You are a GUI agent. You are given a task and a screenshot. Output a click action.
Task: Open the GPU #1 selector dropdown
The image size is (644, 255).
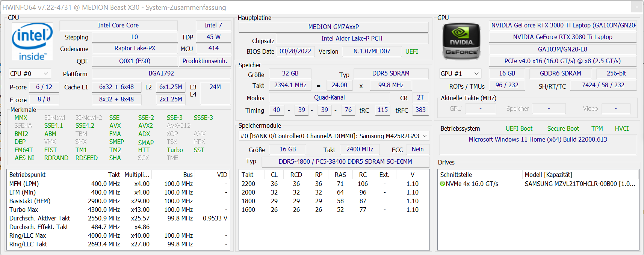click(460, 74)
